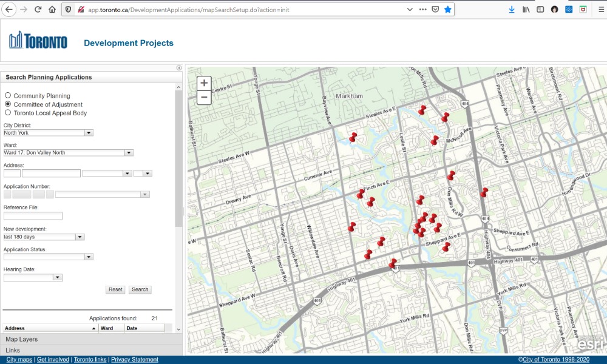607x364 pixels.
Task: Click the Reference File input field
Action: pos(33,215)
